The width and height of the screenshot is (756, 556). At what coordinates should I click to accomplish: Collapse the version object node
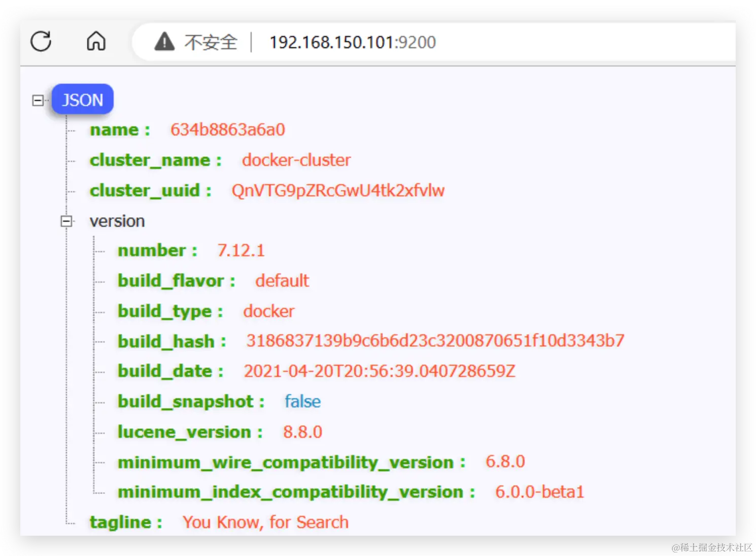point(66,221)
